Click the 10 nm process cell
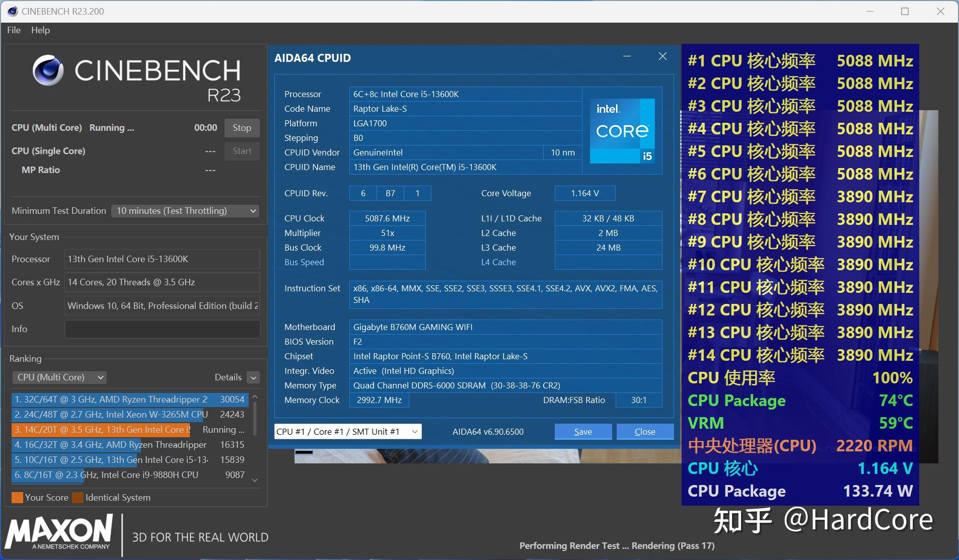The image size is (959, 560). [563, 152]
